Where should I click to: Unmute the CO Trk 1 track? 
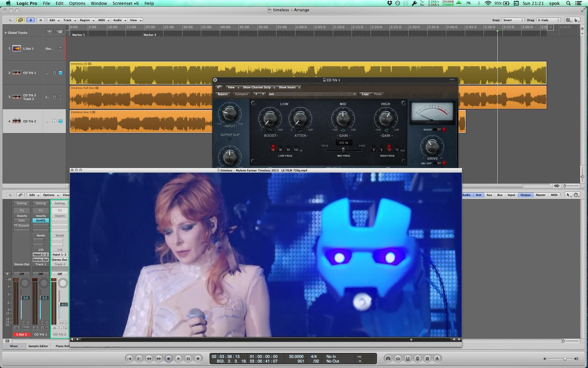click(x=60, y=73)
